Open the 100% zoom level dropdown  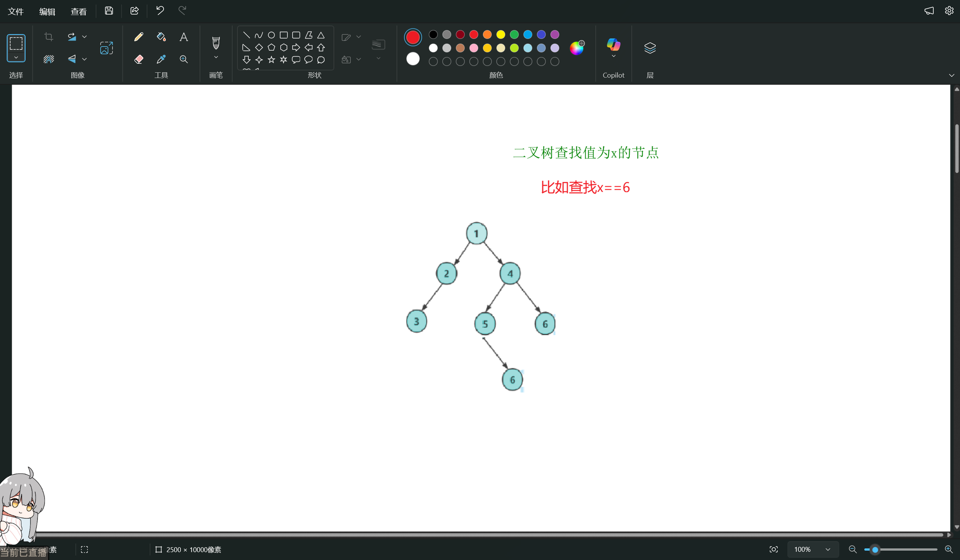coord(828,550)
